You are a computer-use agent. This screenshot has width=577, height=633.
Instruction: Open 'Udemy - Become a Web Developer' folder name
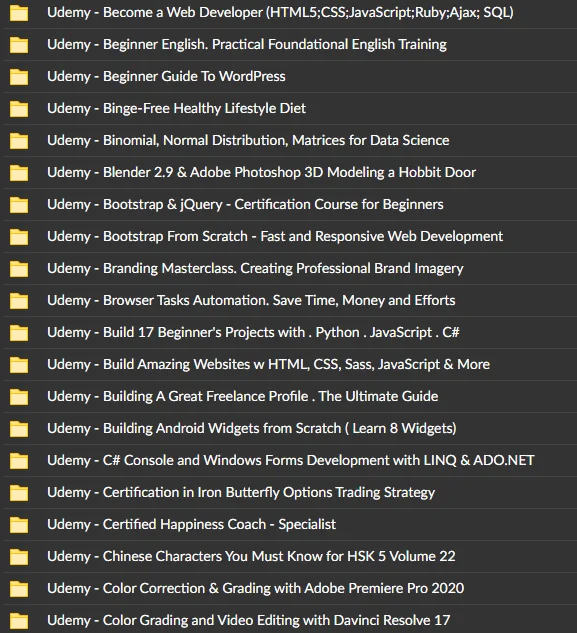coord(280,13)
